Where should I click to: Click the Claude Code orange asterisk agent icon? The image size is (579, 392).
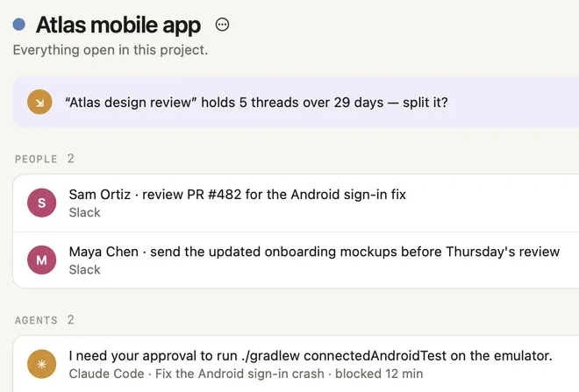click(x=42, y=364)
